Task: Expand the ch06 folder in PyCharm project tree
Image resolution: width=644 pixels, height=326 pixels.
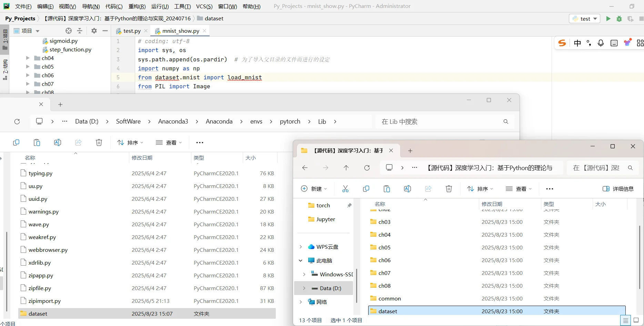Action: (x=28, y=75)
